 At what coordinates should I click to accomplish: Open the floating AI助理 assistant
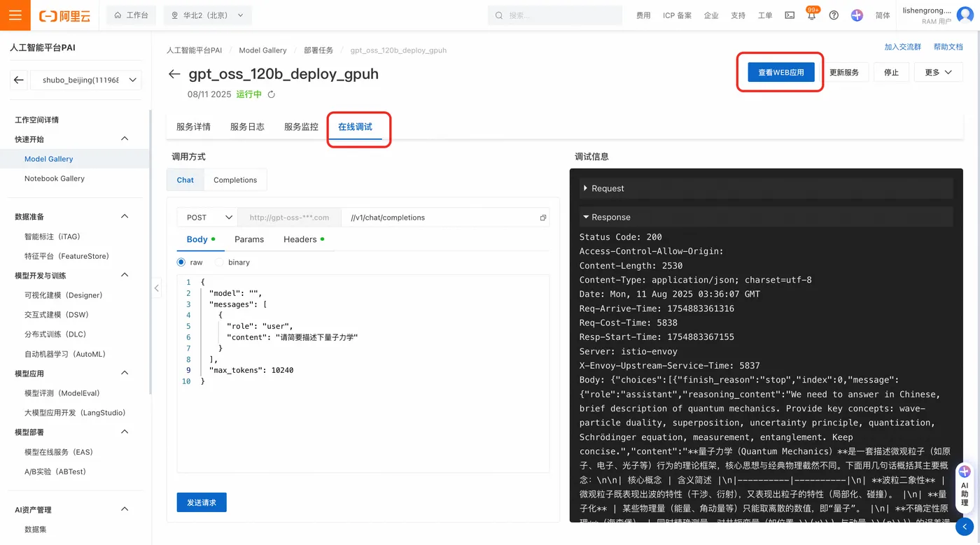[965, 488]
